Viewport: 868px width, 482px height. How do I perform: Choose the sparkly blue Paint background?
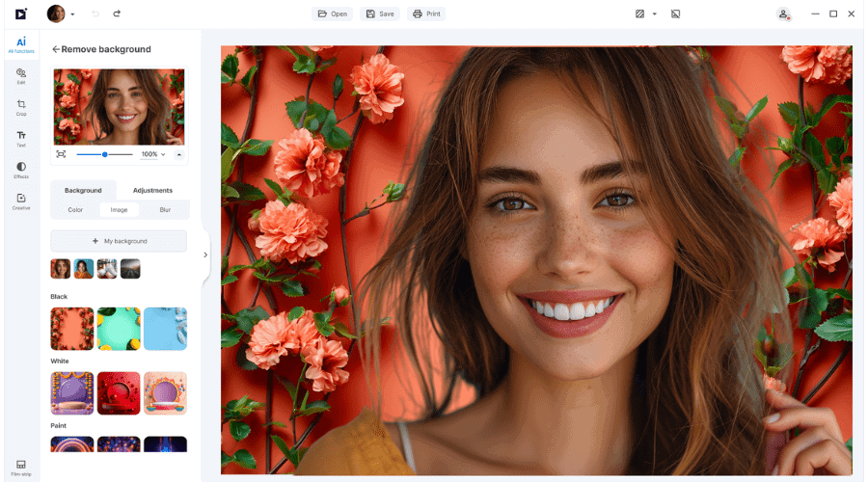119,444
